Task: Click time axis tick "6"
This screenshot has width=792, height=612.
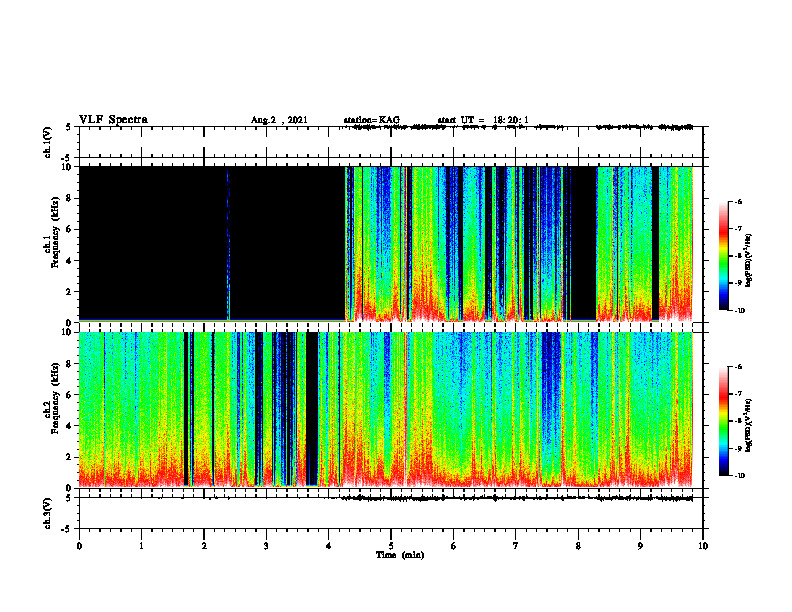Action: [x=454, y=546]
